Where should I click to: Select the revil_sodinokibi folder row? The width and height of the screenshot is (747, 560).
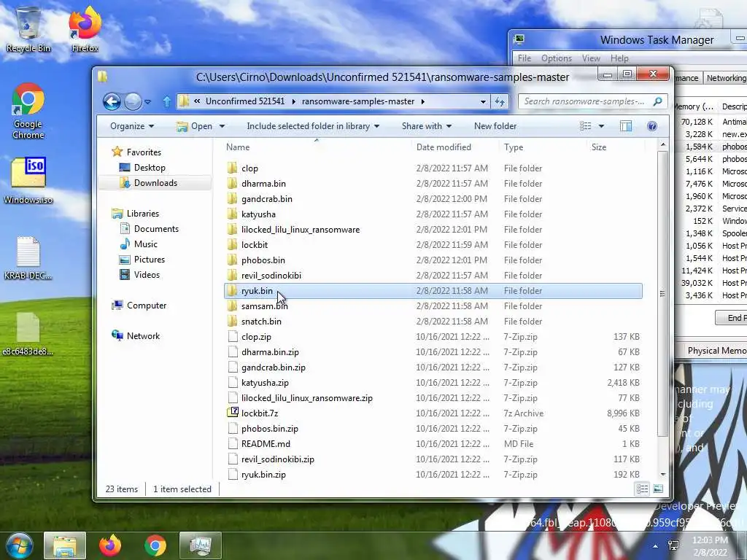click(433, 275)
